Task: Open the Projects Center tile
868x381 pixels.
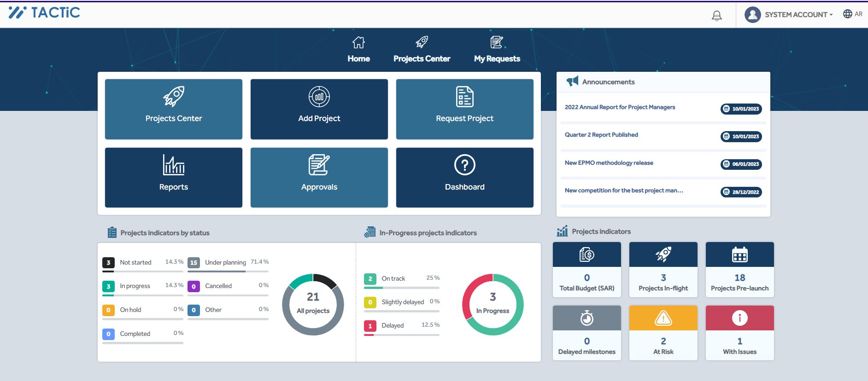Action: (x=174, y=109)
